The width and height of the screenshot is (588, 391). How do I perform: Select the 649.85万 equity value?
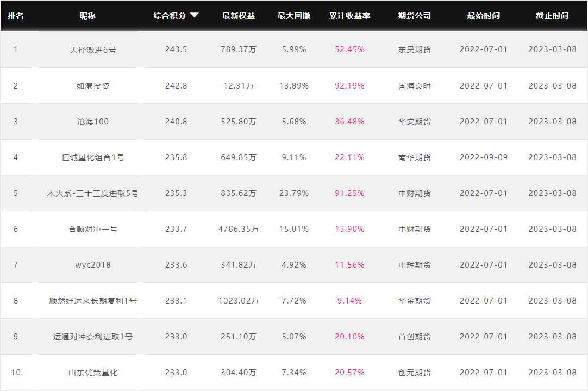click(x=239, y=157)
